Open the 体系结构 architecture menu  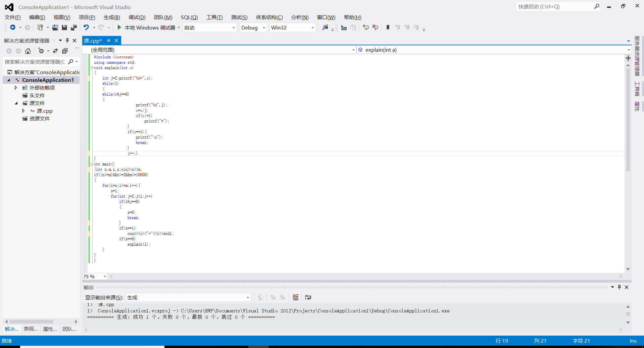[269, 17]
